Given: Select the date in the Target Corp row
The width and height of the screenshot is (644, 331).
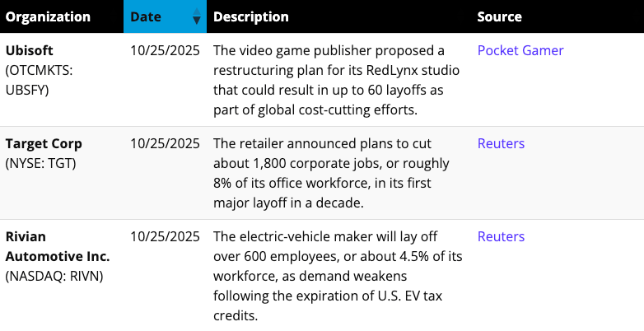Looking at the screenshot, I should coord(165,143).
